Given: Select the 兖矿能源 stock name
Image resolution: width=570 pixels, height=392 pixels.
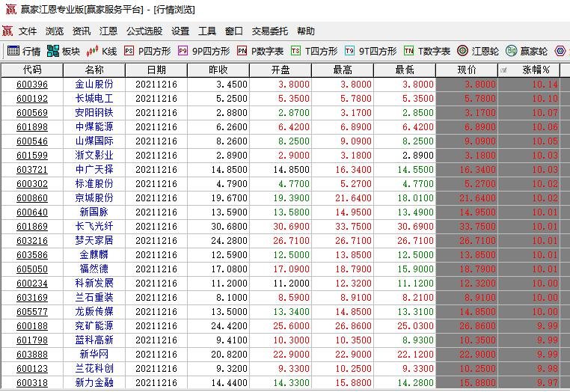Looking at the screenshot, I should point(94,325).
